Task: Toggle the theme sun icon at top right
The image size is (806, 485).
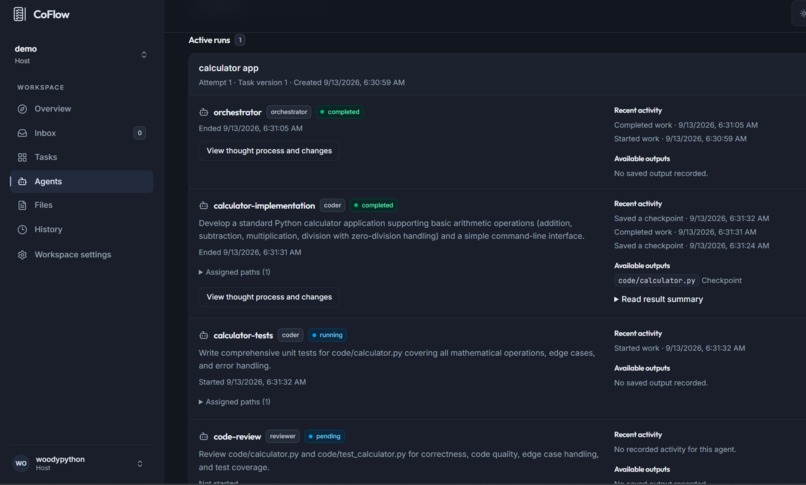Action: pyautogui.click(x=802, y=14)
